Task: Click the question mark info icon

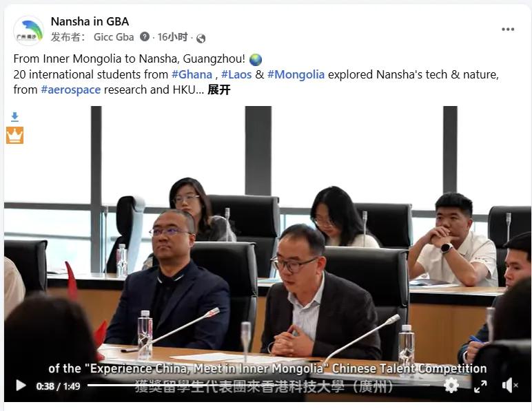Action: pos(145,36)
